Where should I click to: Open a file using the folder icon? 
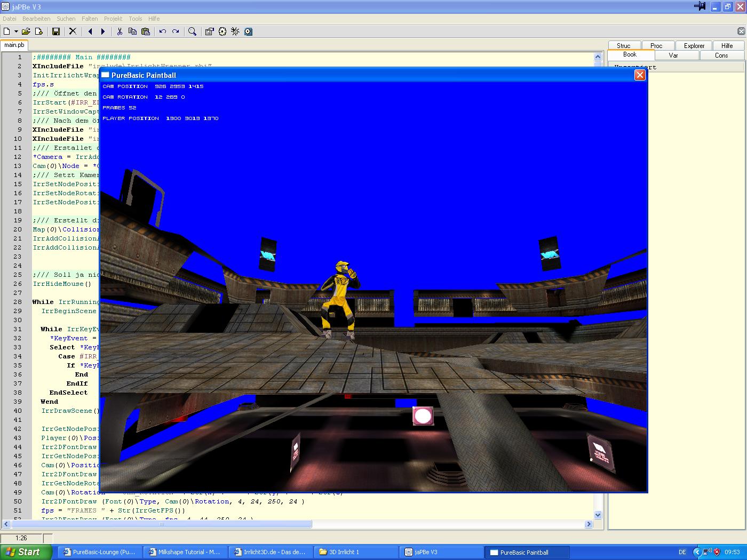(x=26, y=31)
